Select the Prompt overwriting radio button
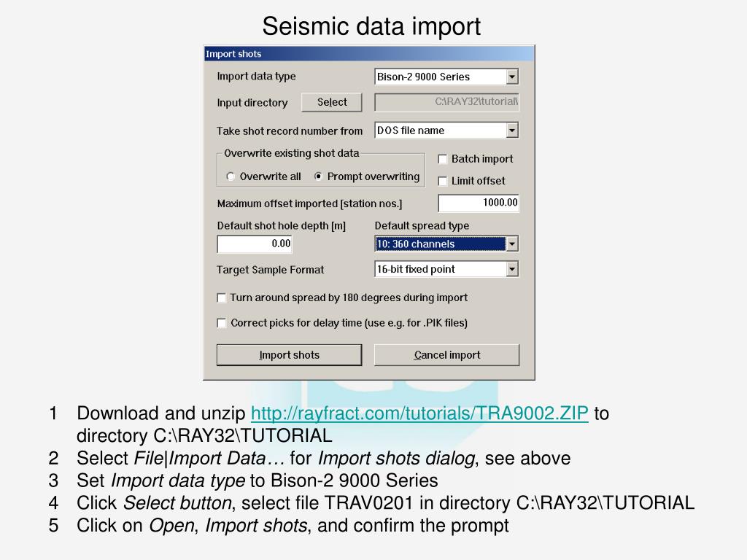The height and width of the screenshot is (560, 747). 318,176
